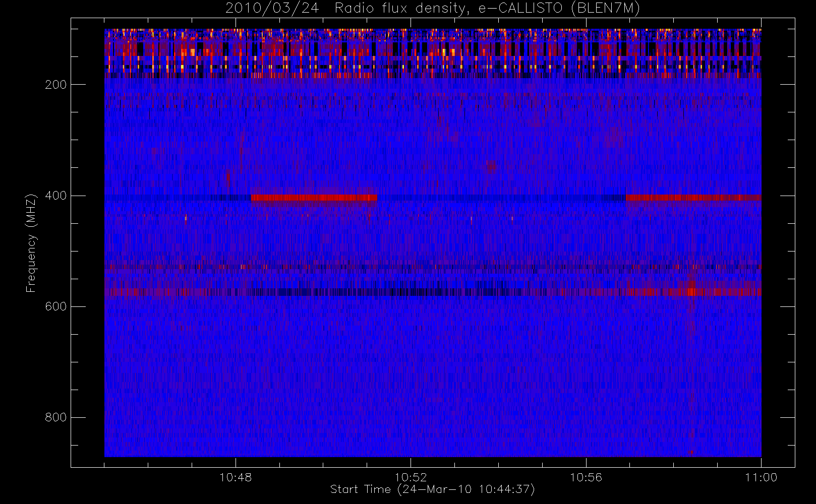Click the 600 frequency tick label
This screenshot has width=816, height=504.
click(x=56, y=306)
